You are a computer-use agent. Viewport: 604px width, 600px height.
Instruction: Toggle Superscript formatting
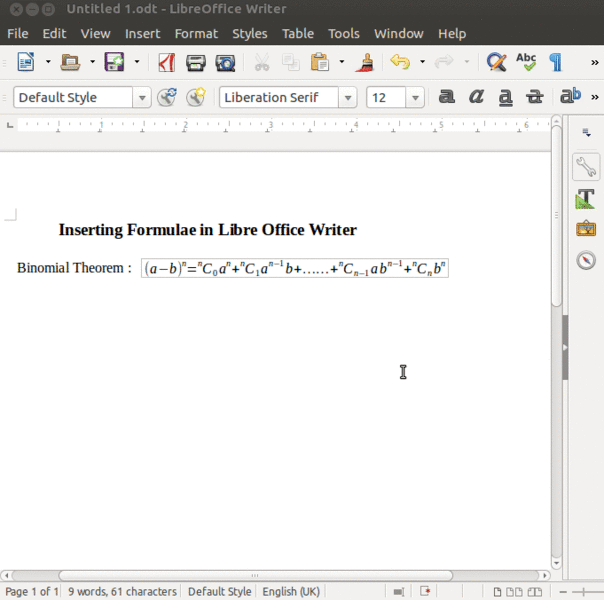point(570,96)
